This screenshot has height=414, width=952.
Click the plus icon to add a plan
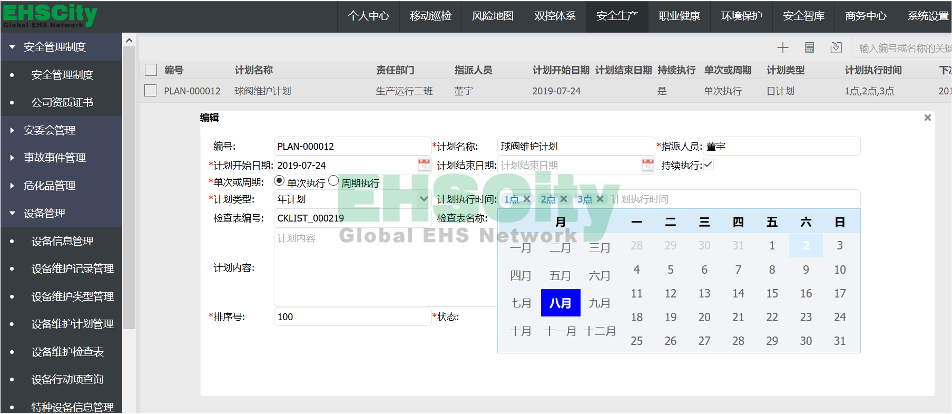tap(783, 48)
